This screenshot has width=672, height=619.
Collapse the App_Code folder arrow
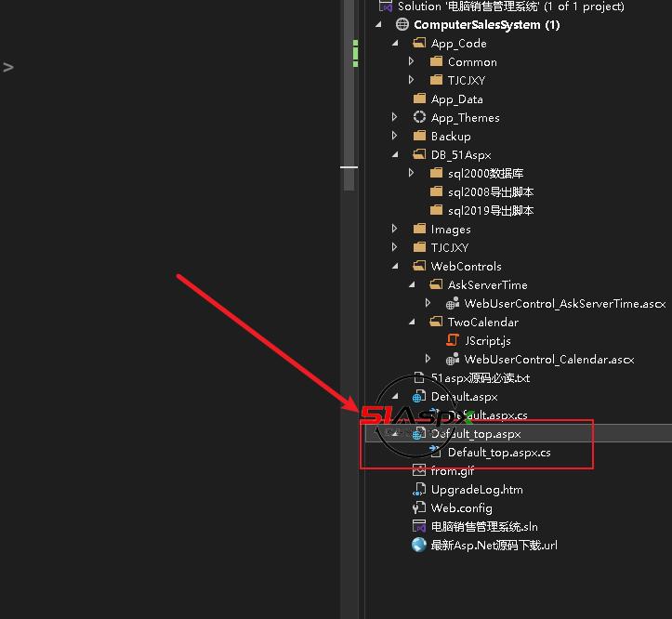pyautogui.click(x=395, y=44)
